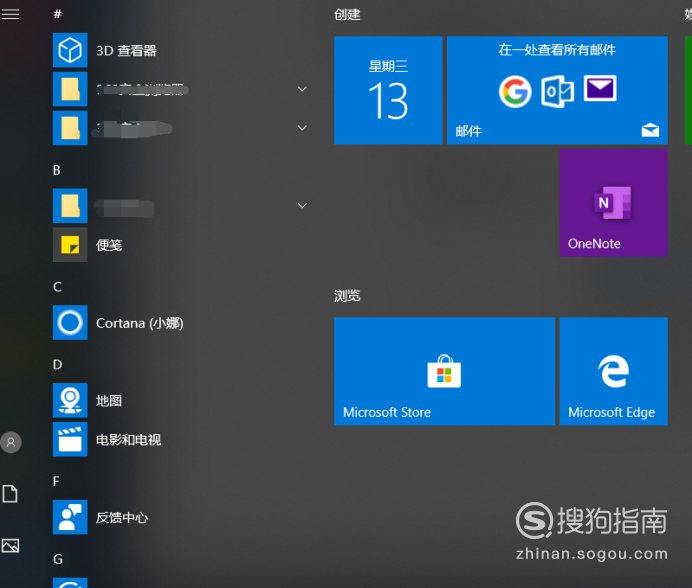692x588 pixels.
Task: Open Documents icon in left sidebar
Action: (10, 494)
